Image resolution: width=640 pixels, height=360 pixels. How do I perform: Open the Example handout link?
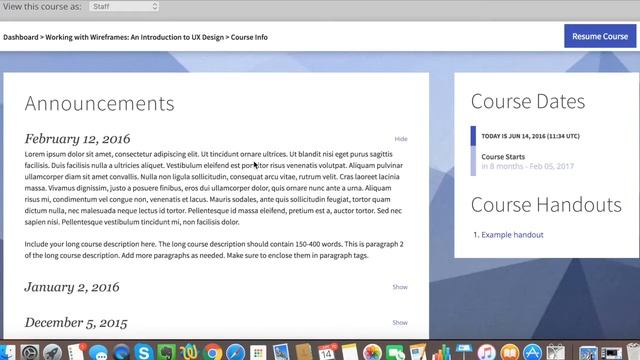[512, 235]
